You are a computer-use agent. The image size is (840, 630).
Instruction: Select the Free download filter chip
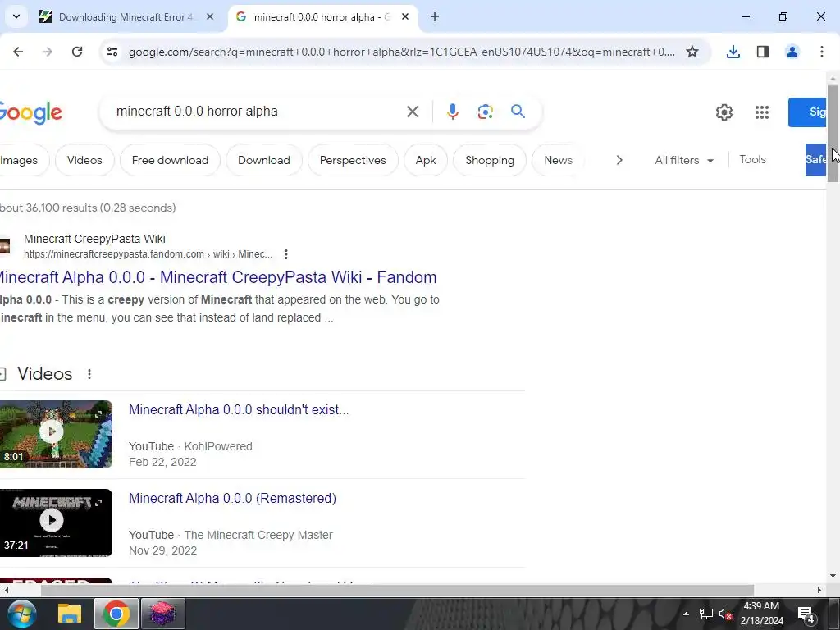click(170, 160)
